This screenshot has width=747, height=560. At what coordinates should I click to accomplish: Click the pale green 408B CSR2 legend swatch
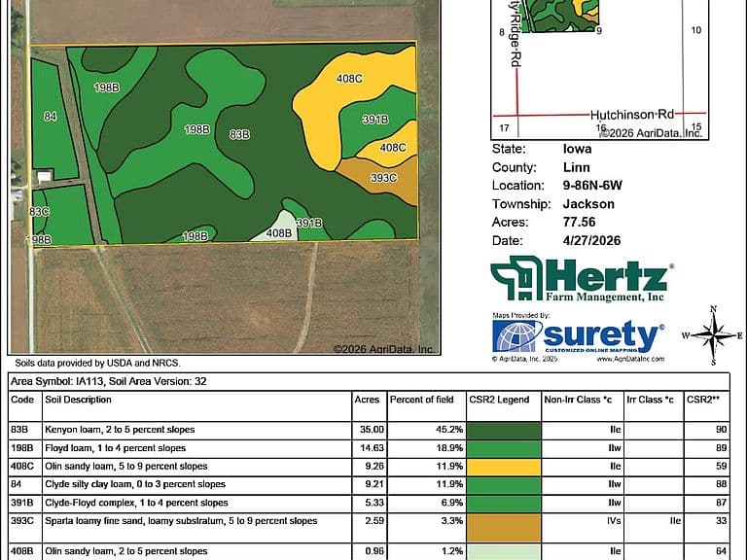pyautogui.click(x=504, y=552)
